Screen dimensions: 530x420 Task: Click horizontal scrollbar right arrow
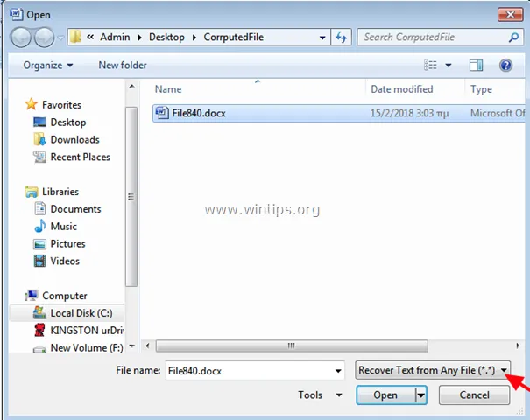tap(518, 346)
